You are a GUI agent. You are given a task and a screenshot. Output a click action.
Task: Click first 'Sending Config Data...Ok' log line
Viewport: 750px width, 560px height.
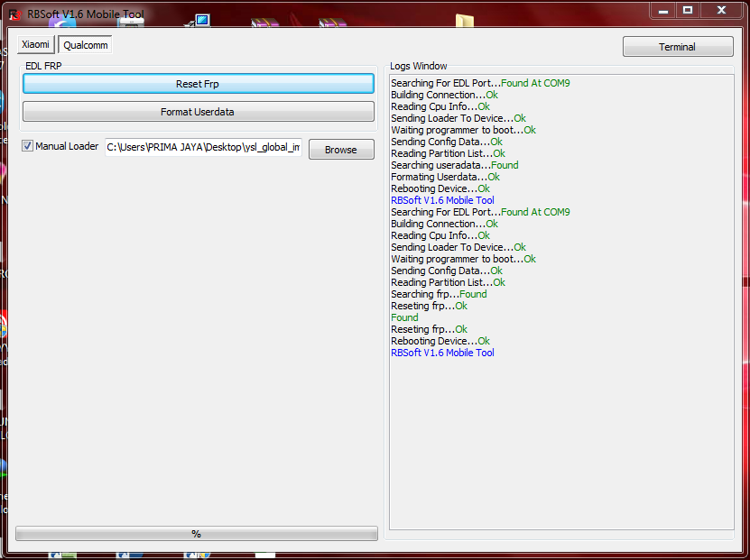[x=447, y=142]
